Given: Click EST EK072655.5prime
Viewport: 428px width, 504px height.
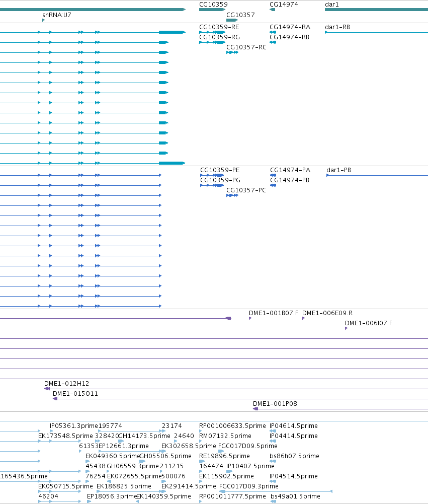Looking at the screenshot, I should (x=134, y=476).
